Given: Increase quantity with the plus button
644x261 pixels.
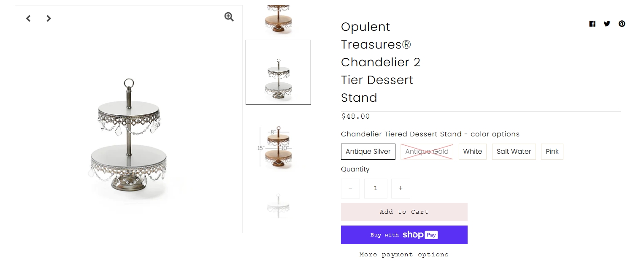Looking at the screenshot, I should [400, 188].
